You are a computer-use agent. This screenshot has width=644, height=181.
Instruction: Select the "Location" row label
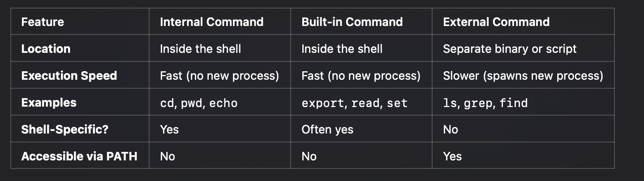46,49
